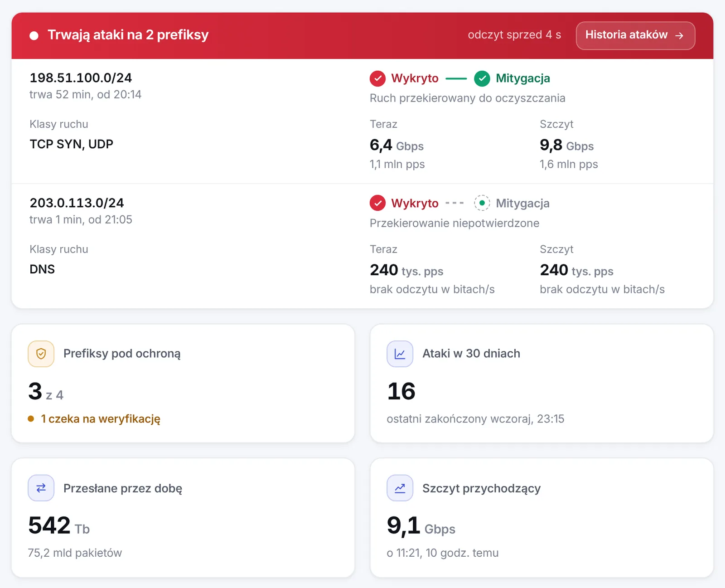This screenshot has width=725, height=588.
Task: Click 'Przesłane przez dobę' card title
Action: click(123, 488)
